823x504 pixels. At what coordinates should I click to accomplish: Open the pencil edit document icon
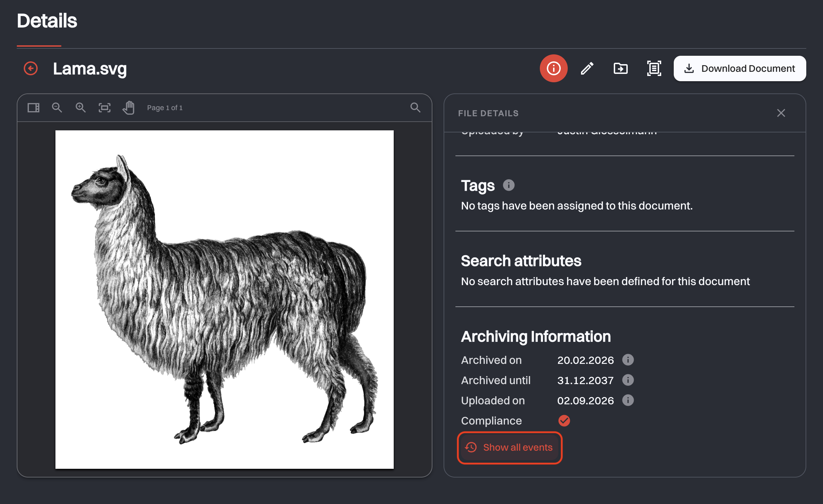click(587, 68)
